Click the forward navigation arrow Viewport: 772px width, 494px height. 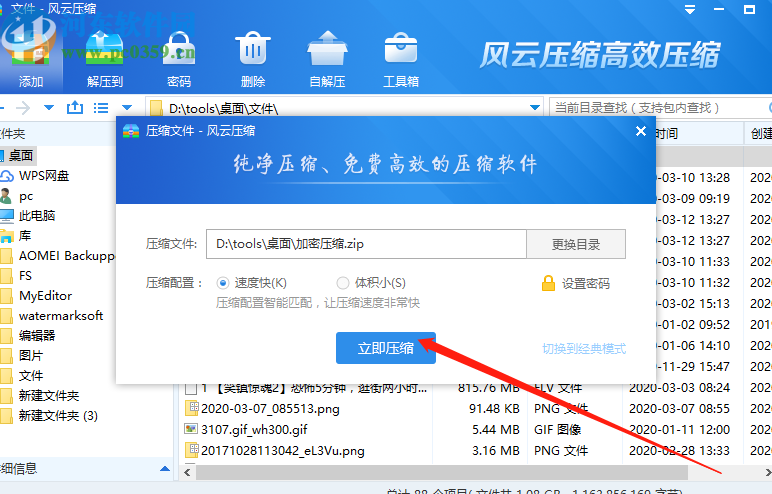(x=23, y=107)
